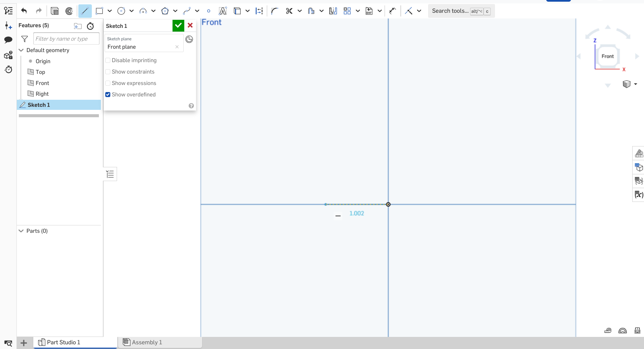
Task: Toggle the Construction geometry tool
Action: coord(259,11)
